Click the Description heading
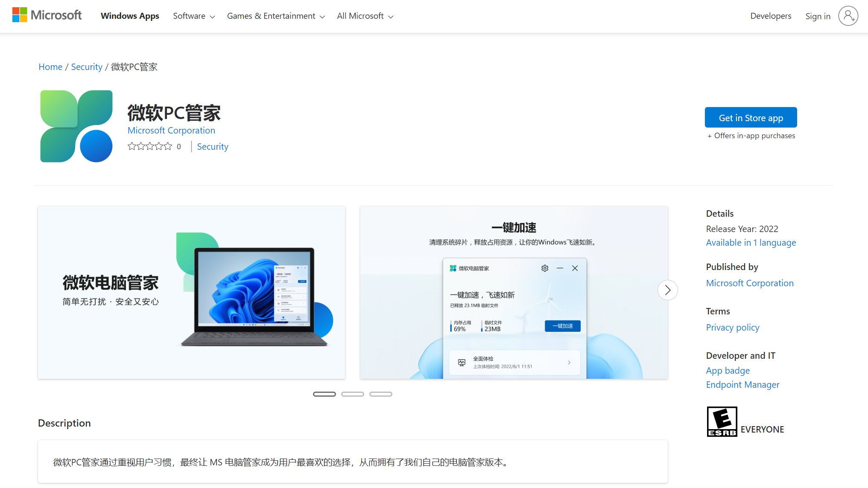This screenshot has height=488, width=868. pos(64,423)
